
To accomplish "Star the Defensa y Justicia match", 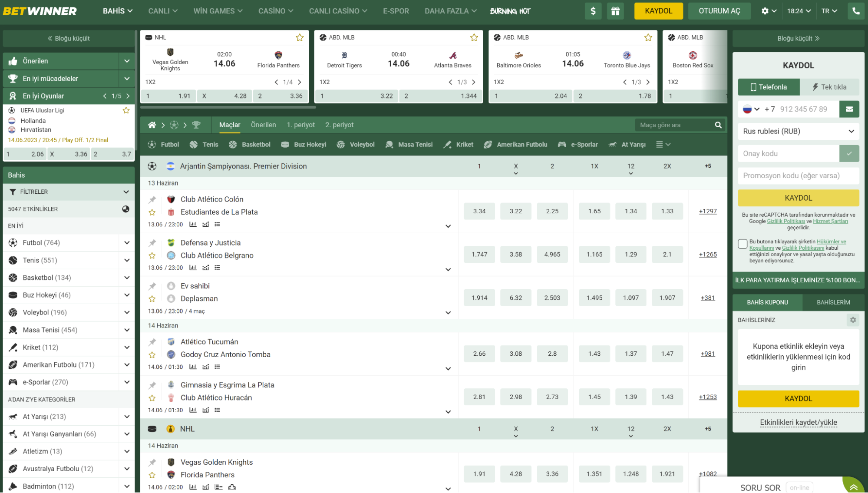I will pyautogui.click(x=152, y=256).
